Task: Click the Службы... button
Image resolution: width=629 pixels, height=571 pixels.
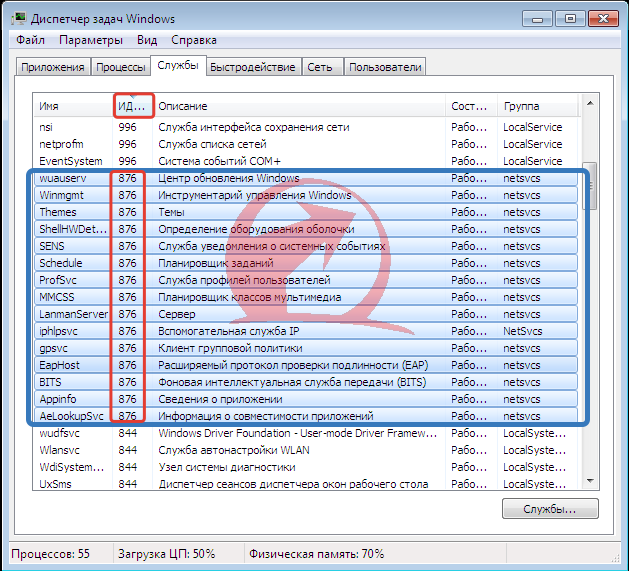Action: tap(550, 509)
